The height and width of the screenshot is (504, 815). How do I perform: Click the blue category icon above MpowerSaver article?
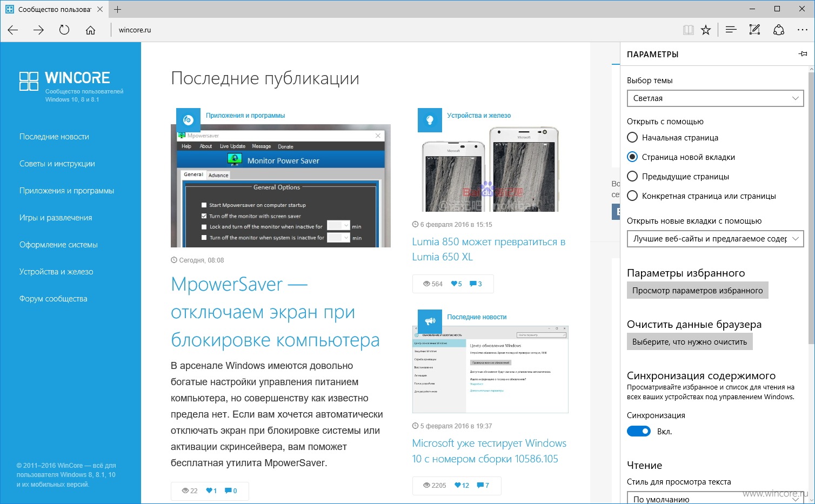(x=188, y=120)
